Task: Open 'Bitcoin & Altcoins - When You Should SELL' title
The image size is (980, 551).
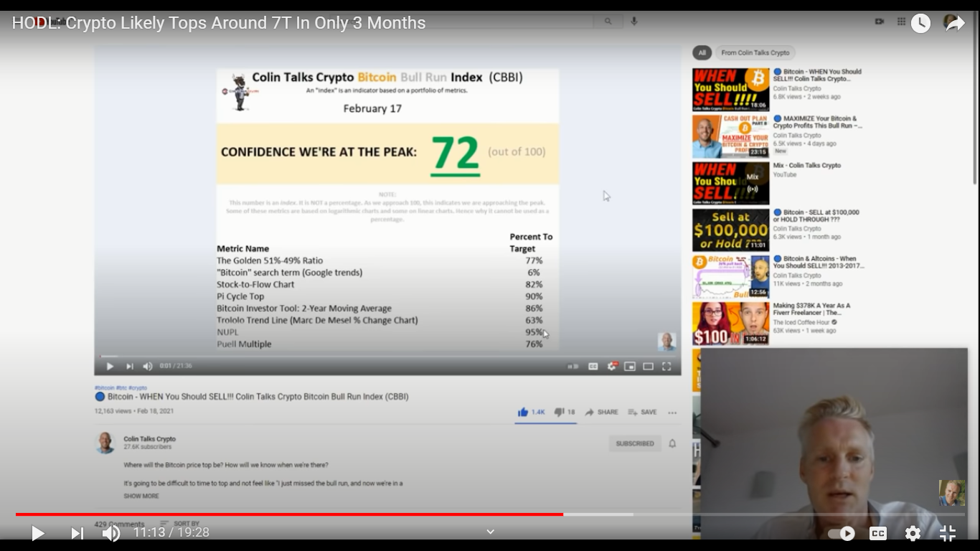Action: click(x=819, y=263)
